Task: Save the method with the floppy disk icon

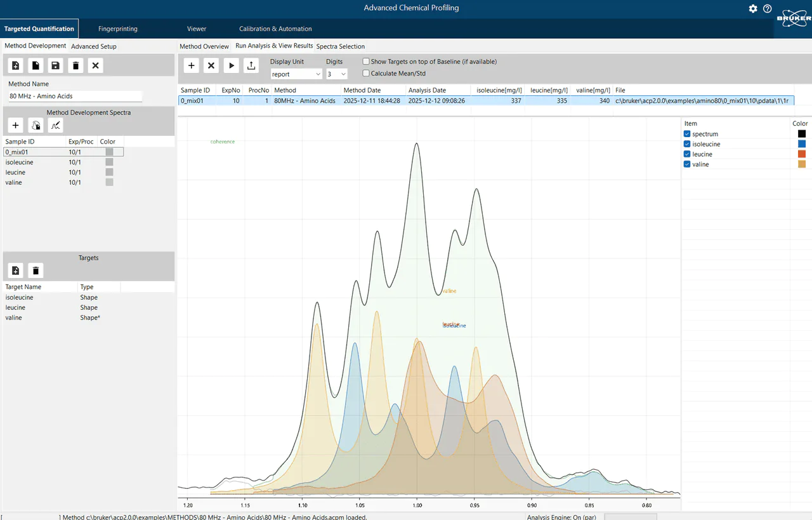Action: point(55,65)
